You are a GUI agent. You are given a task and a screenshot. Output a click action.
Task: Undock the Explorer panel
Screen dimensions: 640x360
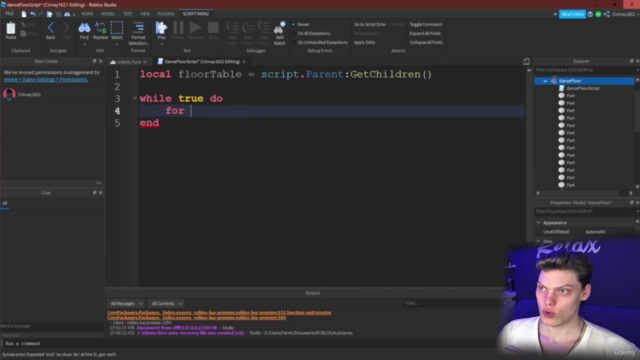click(631, 61)
